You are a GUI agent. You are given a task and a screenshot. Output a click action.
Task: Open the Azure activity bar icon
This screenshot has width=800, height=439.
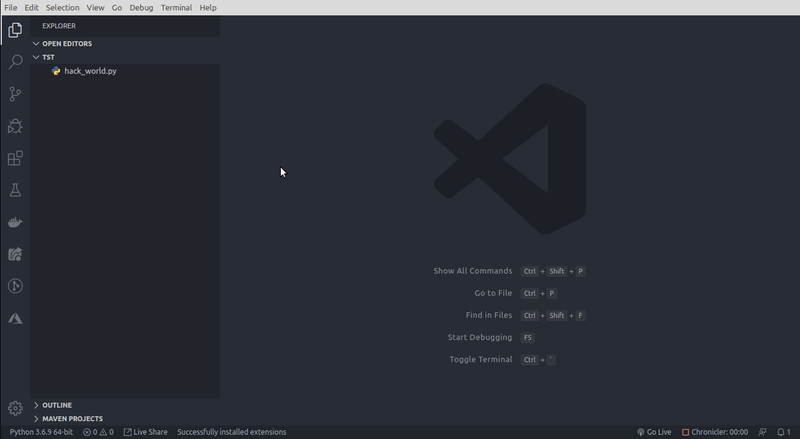point(15,319)
